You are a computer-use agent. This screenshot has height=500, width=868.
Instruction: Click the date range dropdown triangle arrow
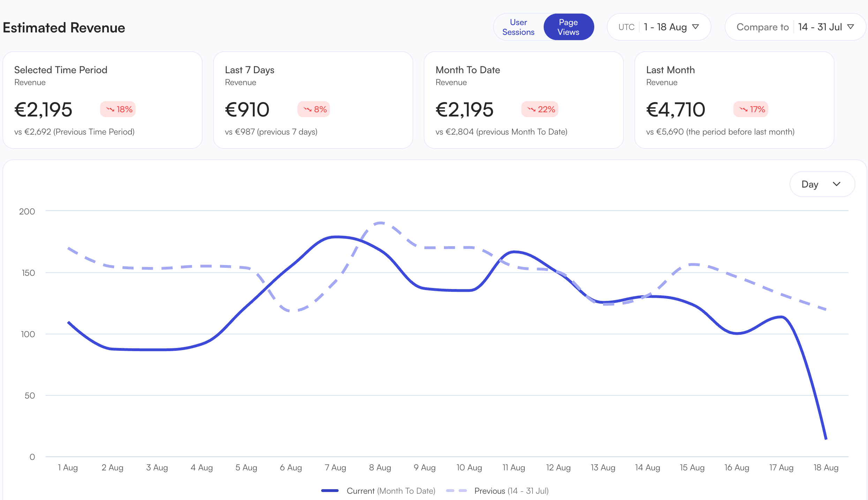[x=695, y=27]
